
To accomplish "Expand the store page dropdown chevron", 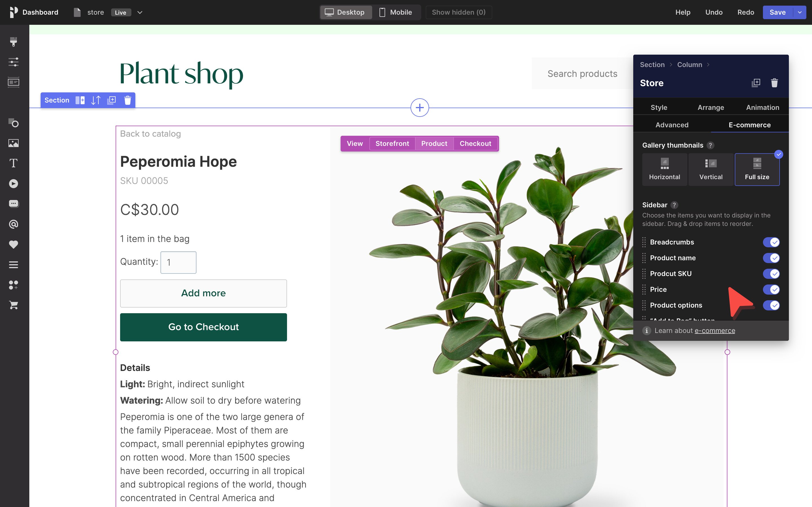I will tap(140, 12).
